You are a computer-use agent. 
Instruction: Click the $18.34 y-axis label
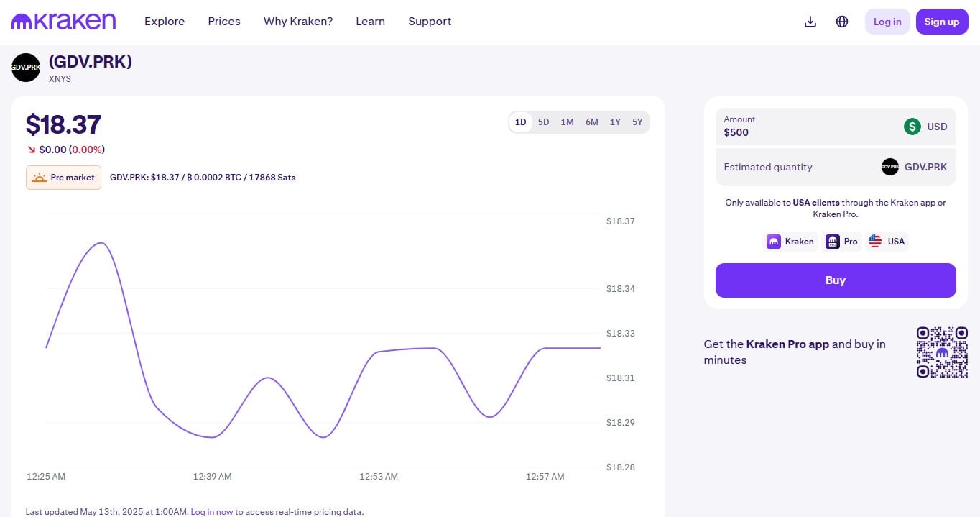[621, 289]
